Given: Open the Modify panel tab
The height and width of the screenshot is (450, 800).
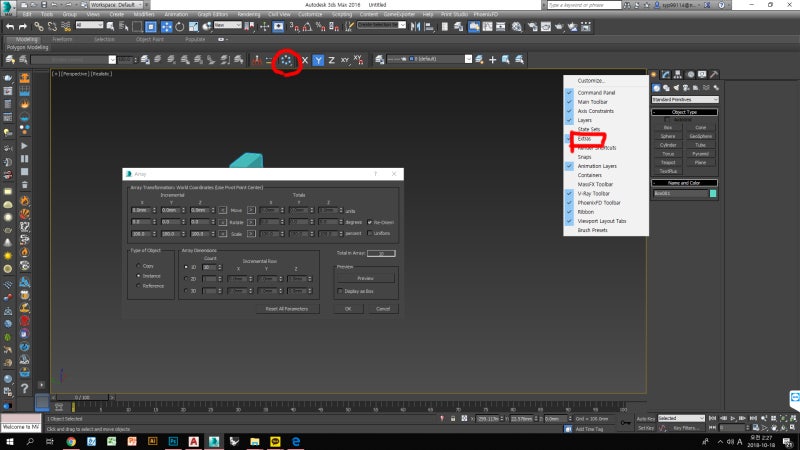Looking at the screenshot, I should (666, 74).
